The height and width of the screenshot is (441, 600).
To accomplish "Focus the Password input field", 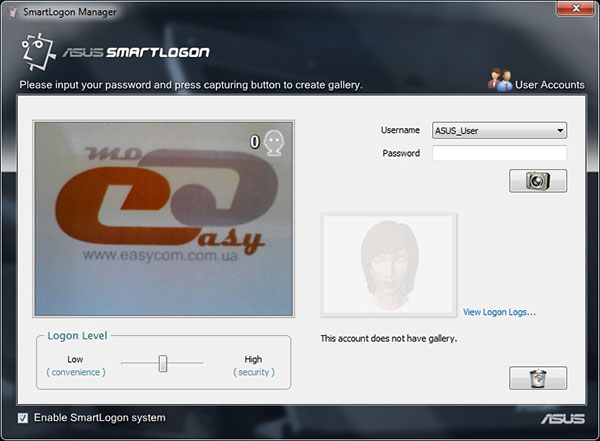I will click(499, 153).
